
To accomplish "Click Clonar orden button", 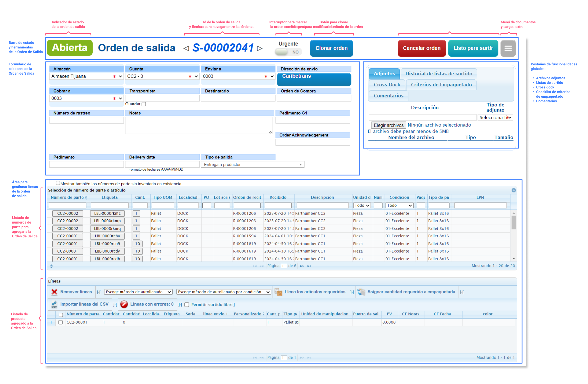I will tap(331, 48).
